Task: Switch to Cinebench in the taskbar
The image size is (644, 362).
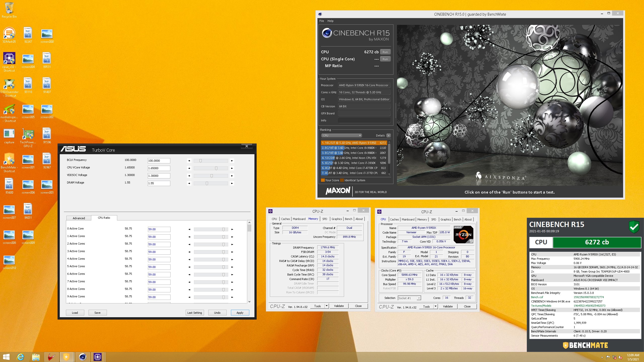Action: point(83,357)
